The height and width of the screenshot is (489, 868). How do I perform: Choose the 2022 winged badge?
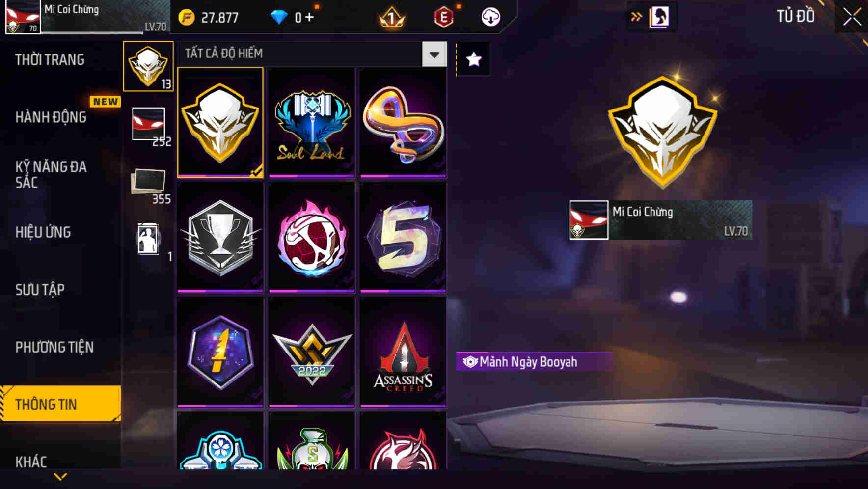[311, 353]
